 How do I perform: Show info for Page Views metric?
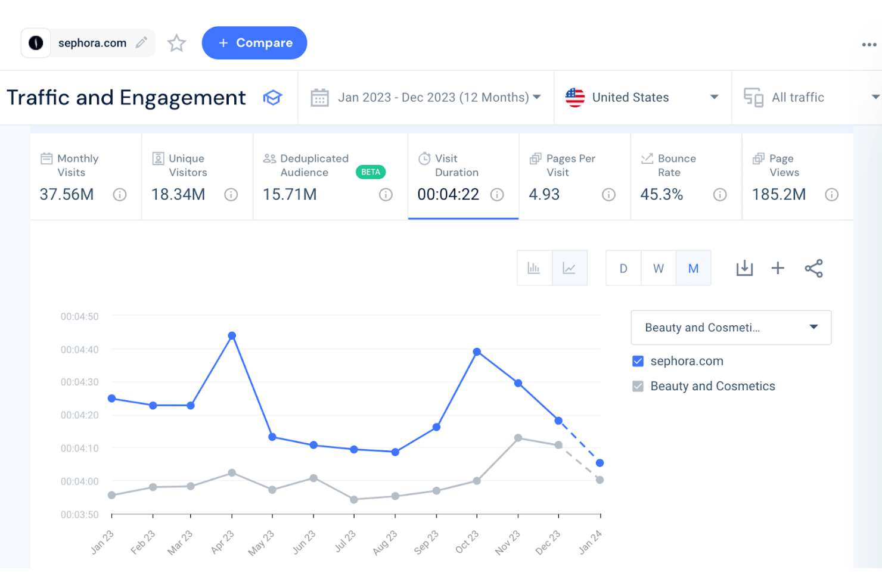831,195
